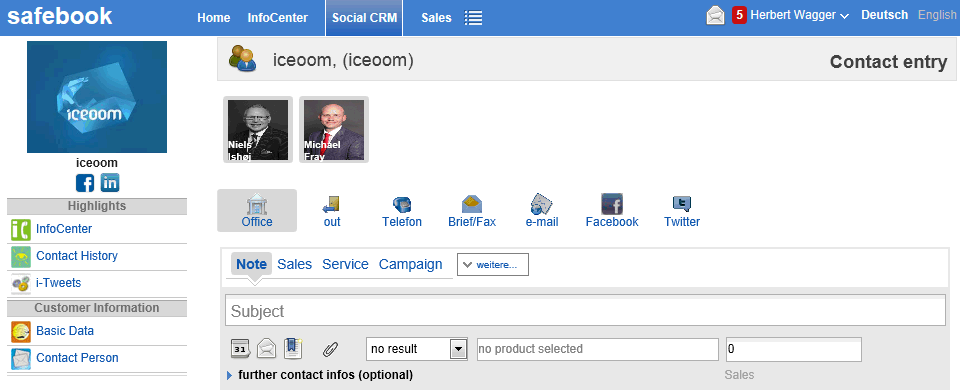Click the i-Tweets sidebar icon
Screen dimensions: 960x390
tap(21, 283)
